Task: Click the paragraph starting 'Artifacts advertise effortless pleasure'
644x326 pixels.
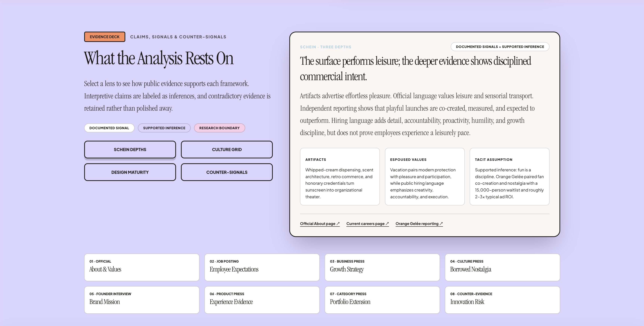Action: pos(417,114)
